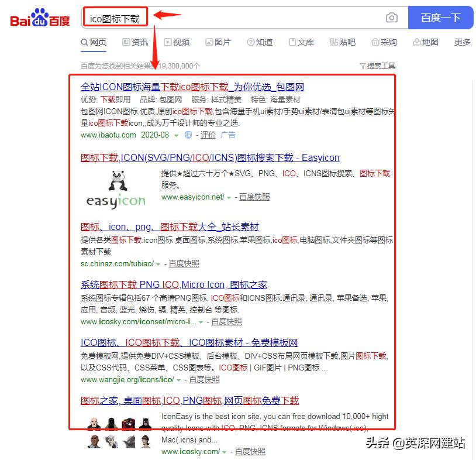Click the evaluation shield icon beside www.ibaotu.com
Viewport: 476px width, 460px height.
187,135
